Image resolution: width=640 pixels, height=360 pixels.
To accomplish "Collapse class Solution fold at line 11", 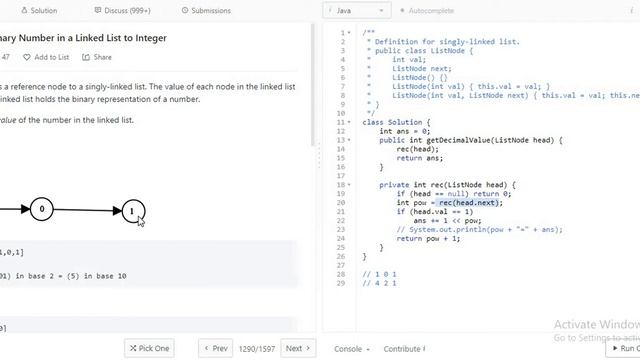I will (349, 122).
